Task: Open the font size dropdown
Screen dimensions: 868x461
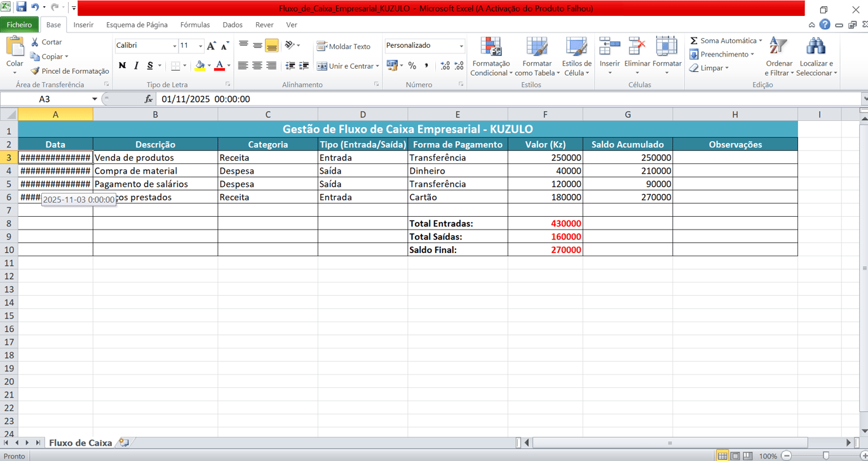Action: coord(200,46)
